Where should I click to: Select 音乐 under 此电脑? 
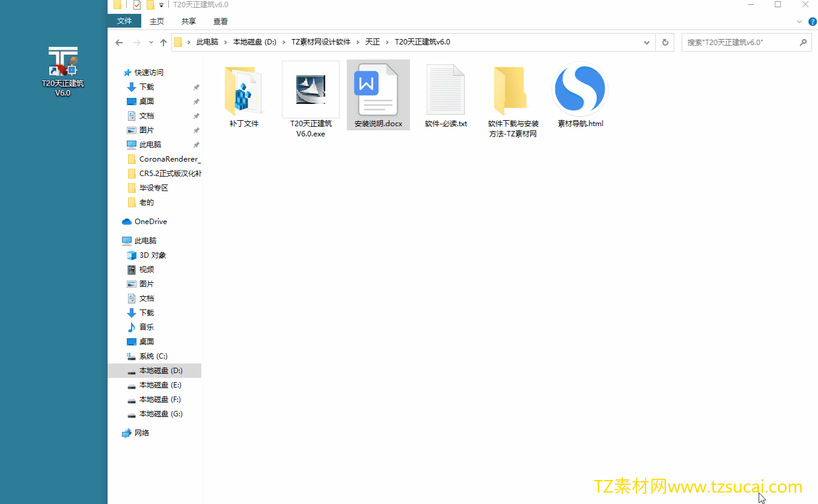(141, 327)
